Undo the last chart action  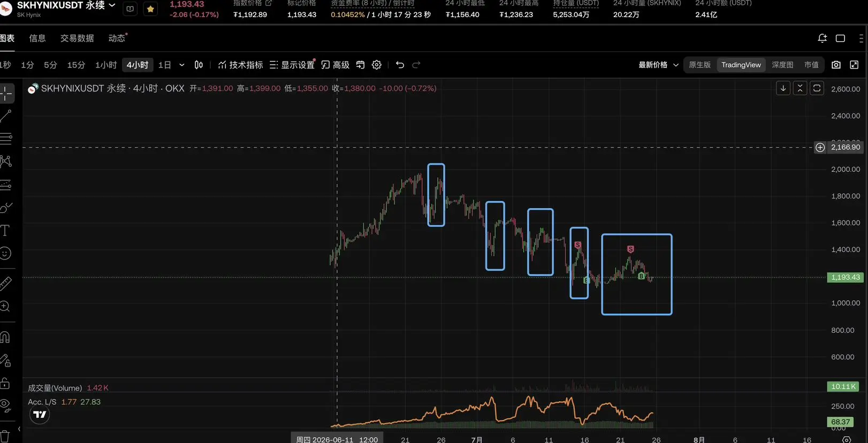click(x=400, y=65)
